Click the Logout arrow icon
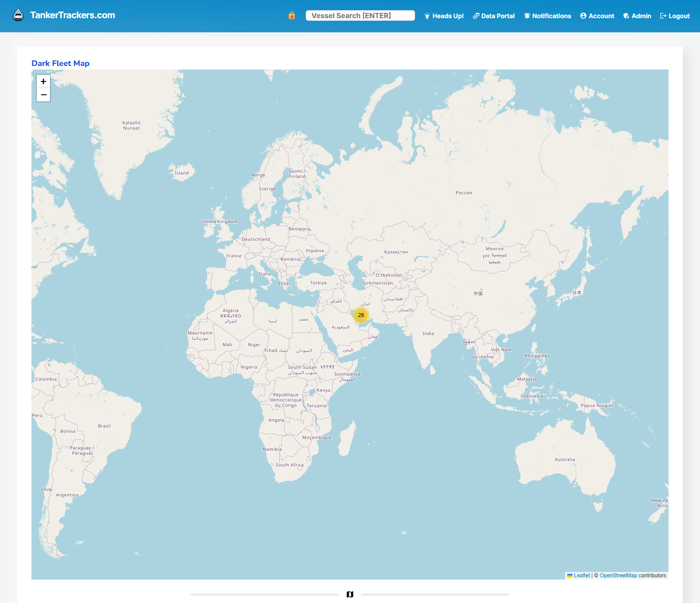Image resolution: width=700 pixels, height=603 pixels. click(663, 16)
